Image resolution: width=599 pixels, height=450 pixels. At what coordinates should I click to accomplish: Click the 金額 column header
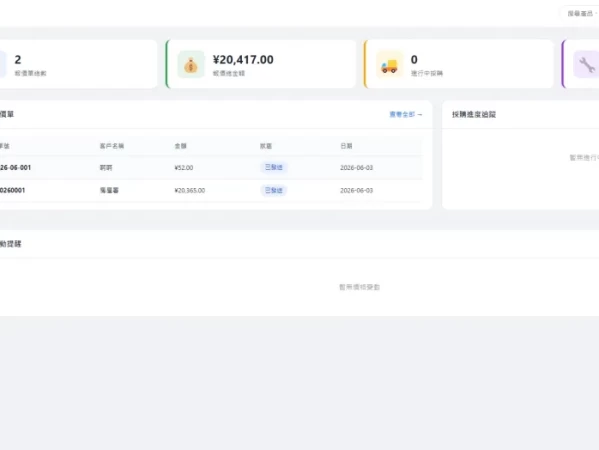[181, 146]
